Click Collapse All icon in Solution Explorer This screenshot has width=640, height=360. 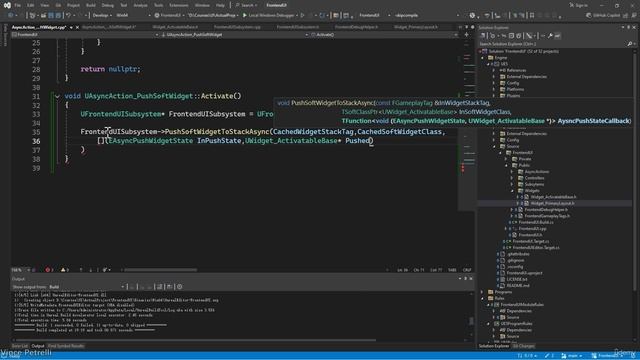(x=511, y=36)
